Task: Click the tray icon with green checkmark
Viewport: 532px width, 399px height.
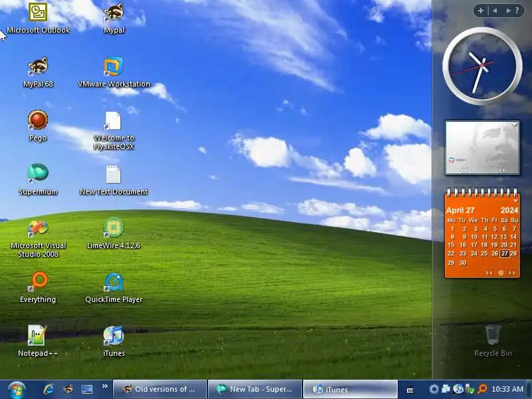Action: [x=470, y=389]
